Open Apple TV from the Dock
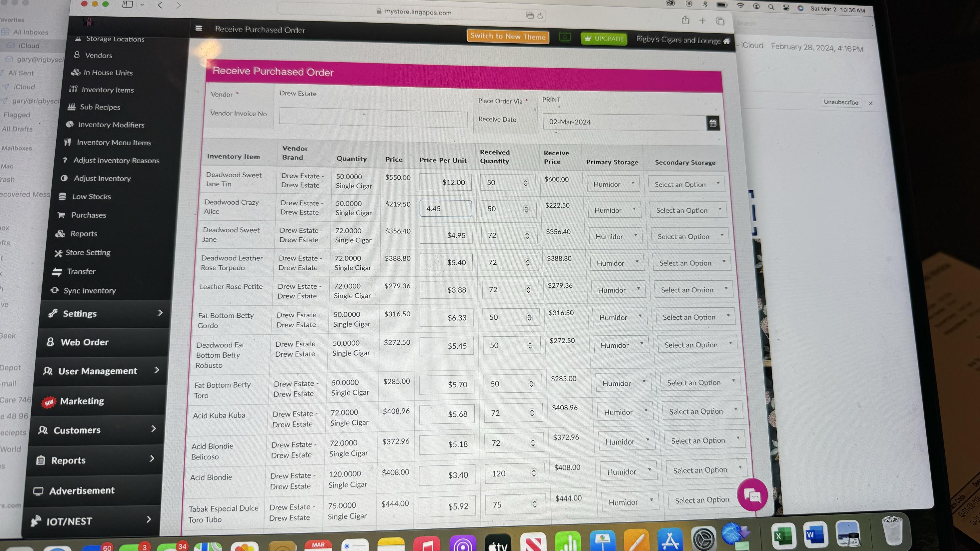This screenshot has height=551, width=980. [498, 543]
